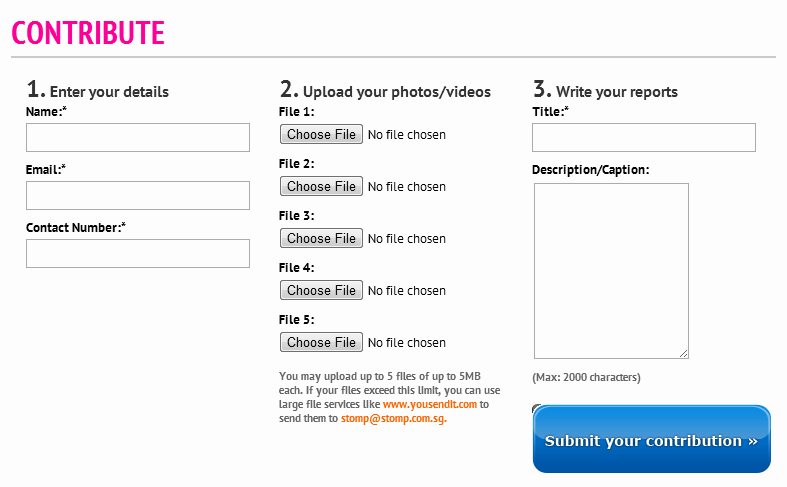Click the Contact Number field

(x=137, y=254)
